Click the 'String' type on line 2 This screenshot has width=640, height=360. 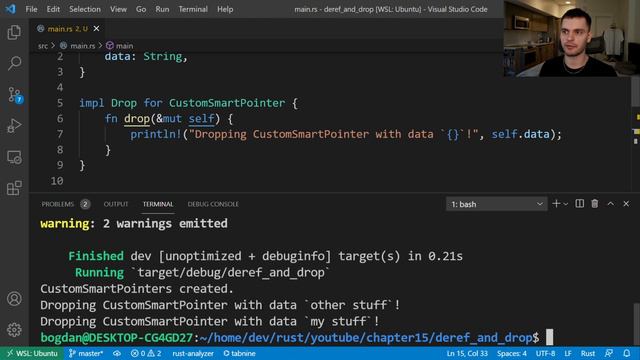[x=162, y=57]
